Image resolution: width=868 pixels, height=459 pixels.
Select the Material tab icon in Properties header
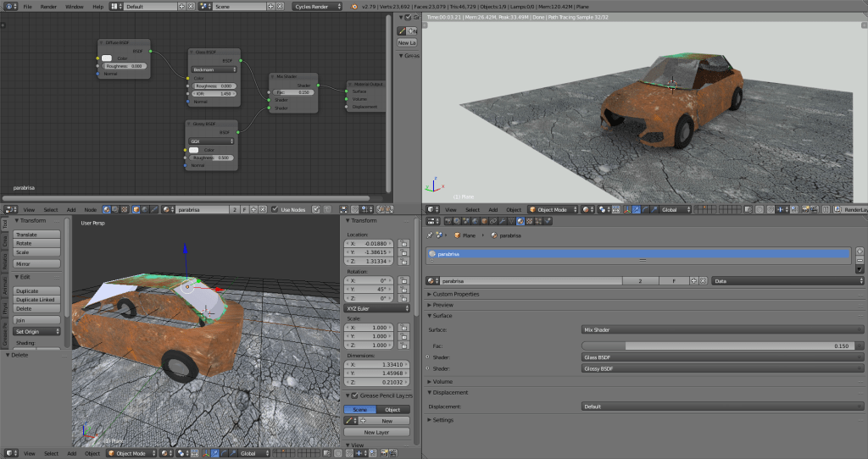pyautogui.click(x=520, y=222)
